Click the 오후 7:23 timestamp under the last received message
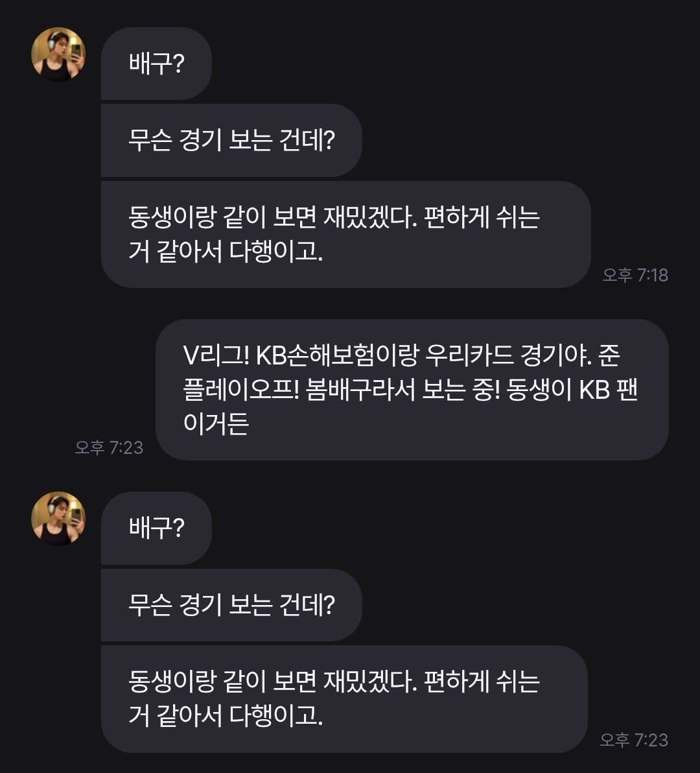 pyautogui.click(x=633, y=740)
